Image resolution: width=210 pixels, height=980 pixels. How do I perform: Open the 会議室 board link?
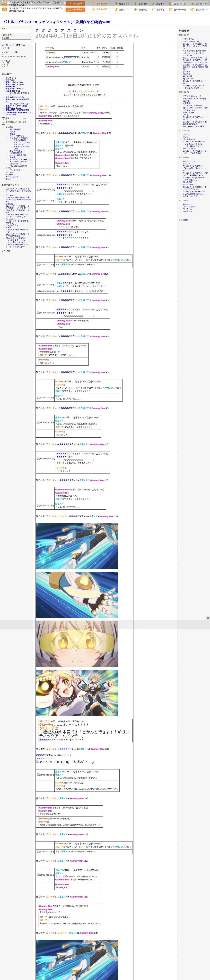point(13,134)
